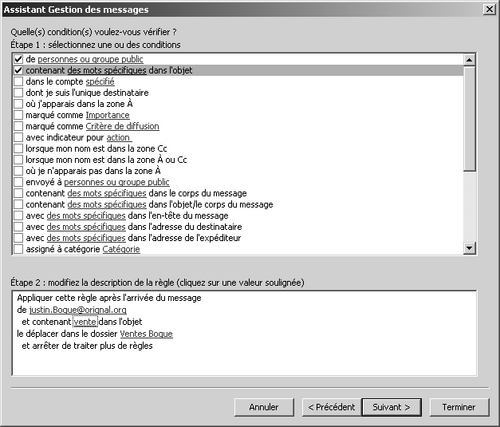Viewport: 500px width, 427px height.
Task: Click the Suivant button
Action: coord(391,407)
